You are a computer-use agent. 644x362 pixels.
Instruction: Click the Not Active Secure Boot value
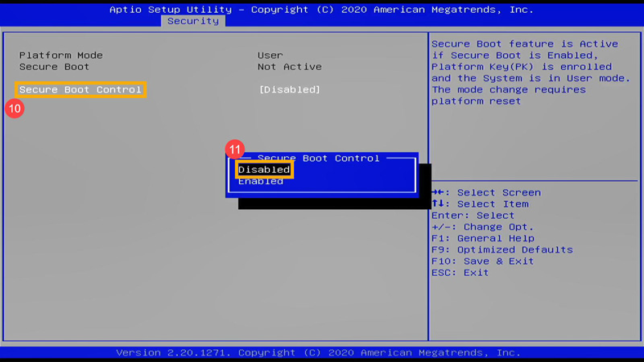click(x=289, y=67)
